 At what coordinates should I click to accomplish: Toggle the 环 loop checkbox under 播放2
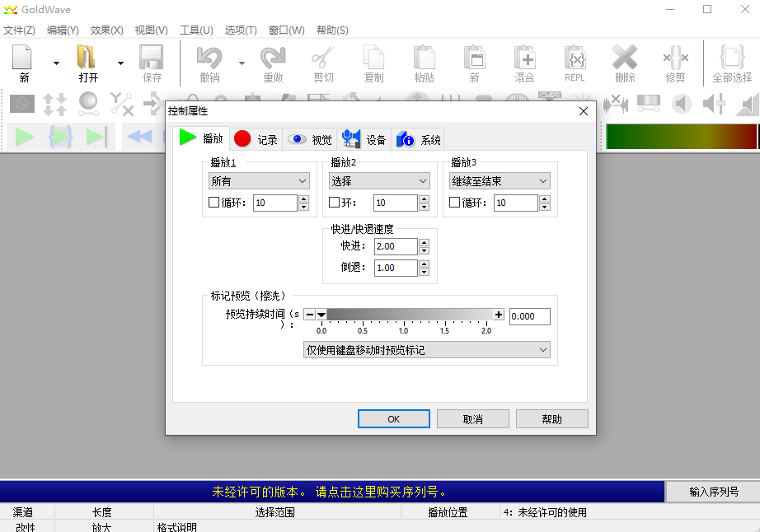tap(334, 203)
